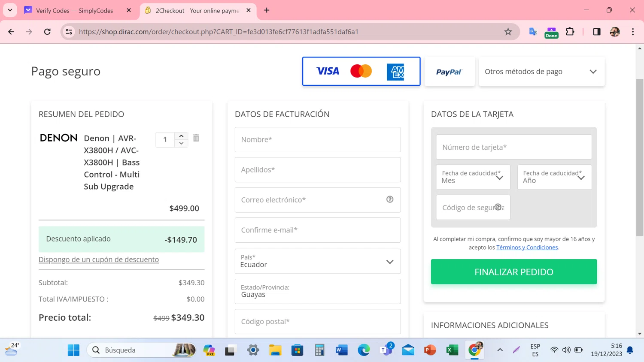Image resolution: width=644 pixels, height=362 pixels.
Task: Close the SimplyCodes tab
Action: [129, 10]
